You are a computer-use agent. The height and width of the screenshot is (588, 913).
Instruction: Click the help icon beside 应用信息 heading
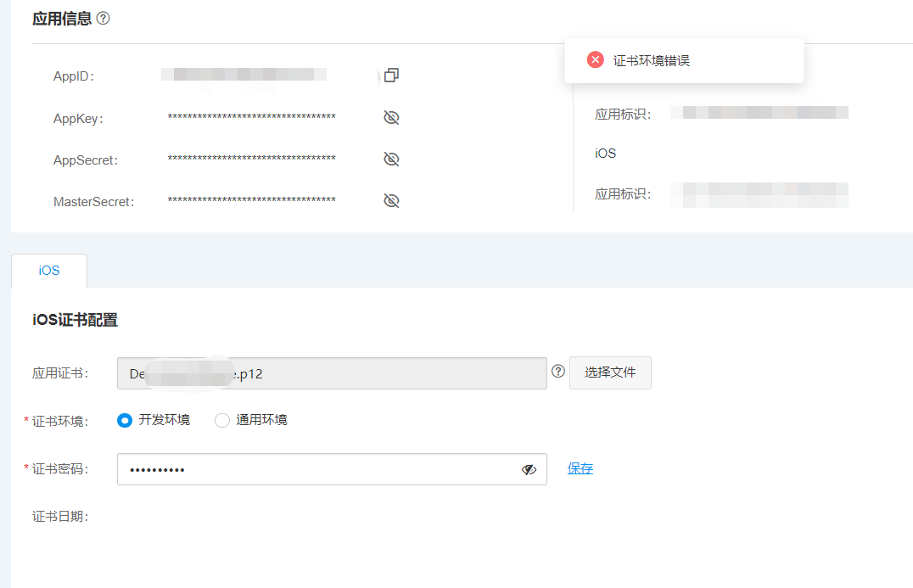pyautogui.click(x=104, y=18)
